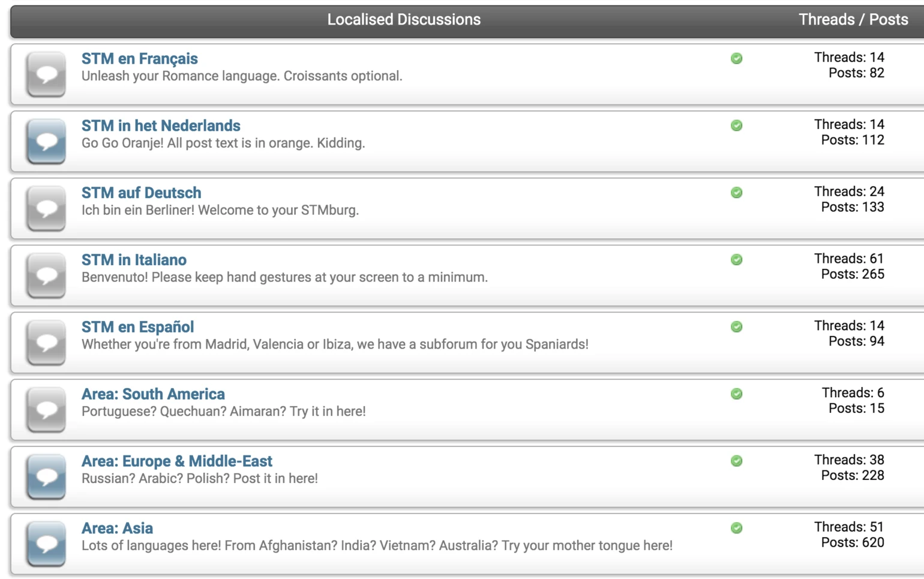Click the STM in Italiano speech bubble icon
The height and width of the screenshot is (579, 924).
[x=45, y=275]
